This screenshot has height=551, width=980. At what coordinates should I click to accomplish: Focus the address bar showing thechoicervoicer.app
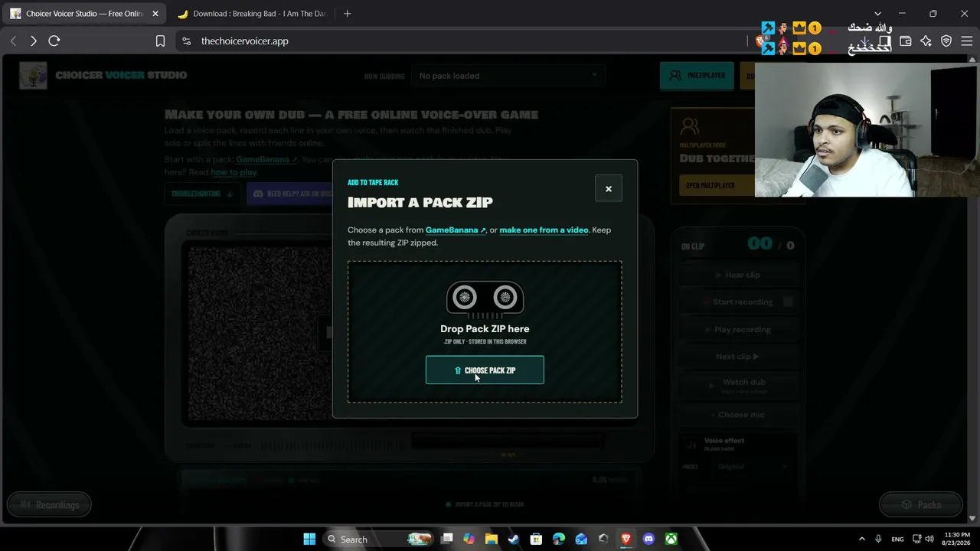(459, 41)
